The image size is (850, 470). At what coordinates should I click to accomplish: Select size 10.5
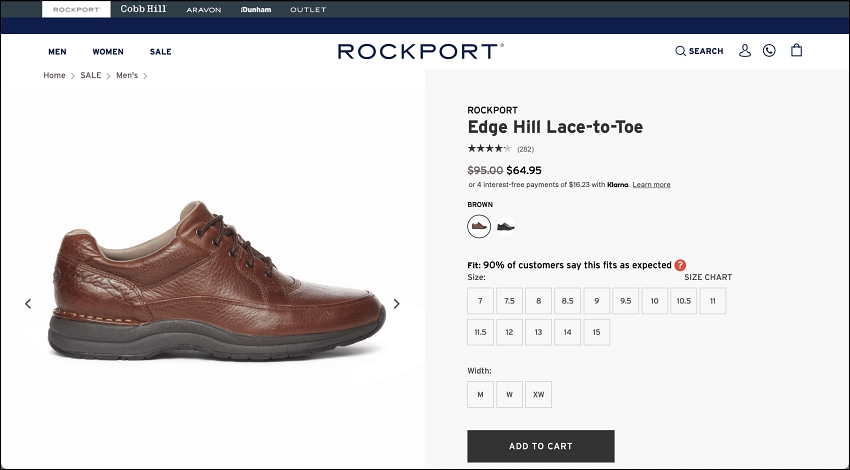684,301
